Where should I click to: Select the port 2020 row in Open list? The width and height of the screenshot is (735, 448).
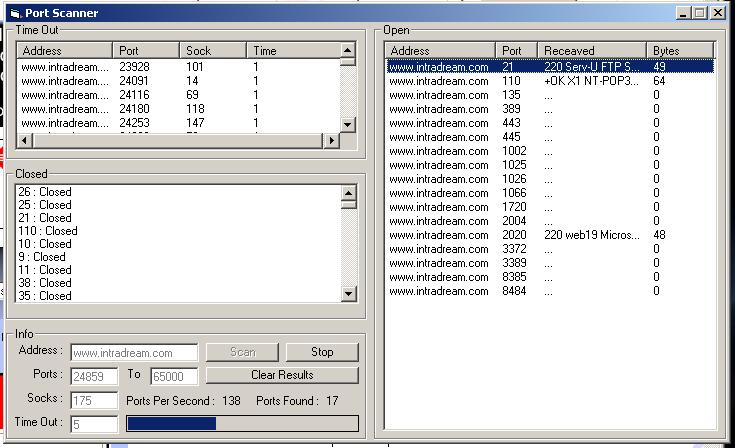pos(548,235)
